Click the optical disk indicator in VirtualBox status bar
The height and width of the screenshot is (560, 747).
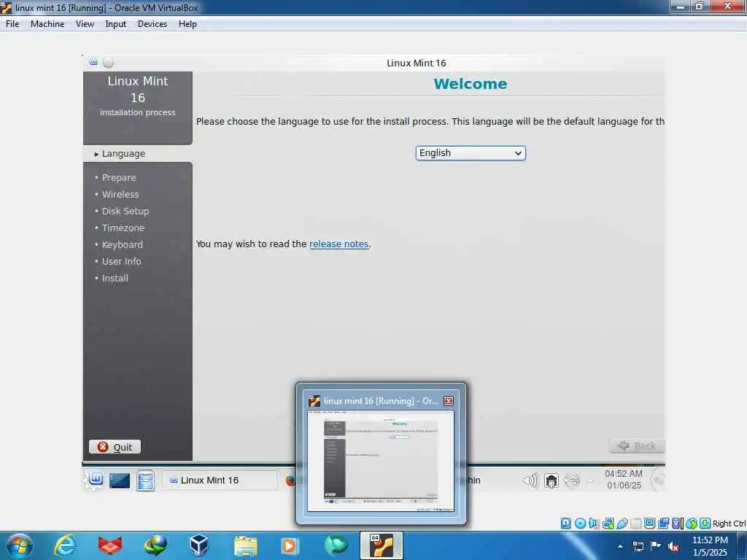[x=580, y=524]
